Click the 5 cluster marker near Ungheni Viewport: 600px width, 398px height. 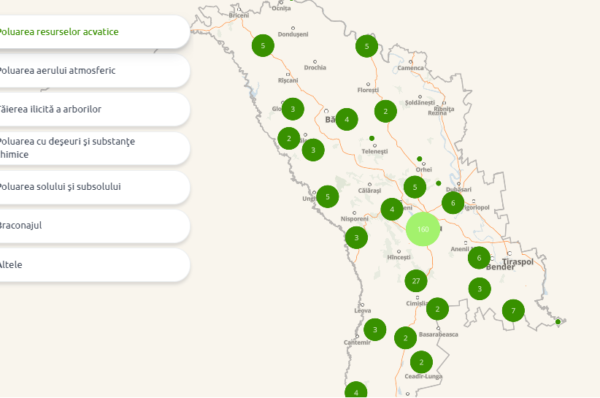[x=328, y=197]
